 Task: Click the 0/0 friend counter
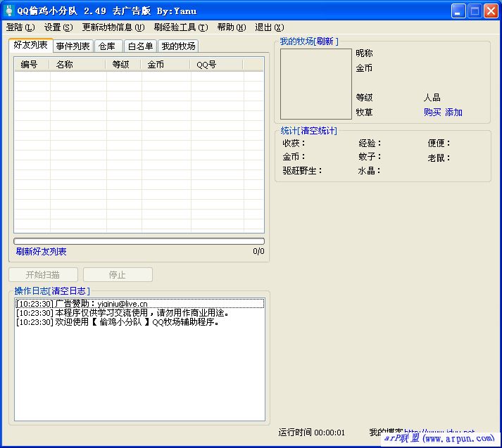click(258, 251)
